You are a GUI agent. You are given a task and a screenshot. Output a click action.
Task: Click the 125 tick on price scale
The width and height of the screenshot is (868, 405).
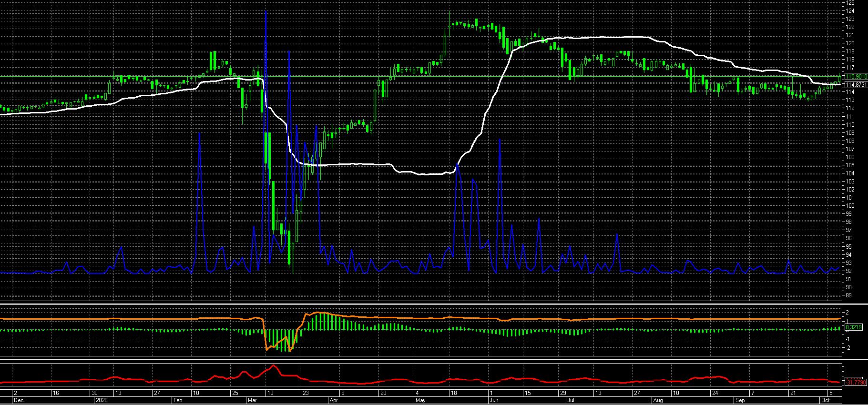(850, 3)
